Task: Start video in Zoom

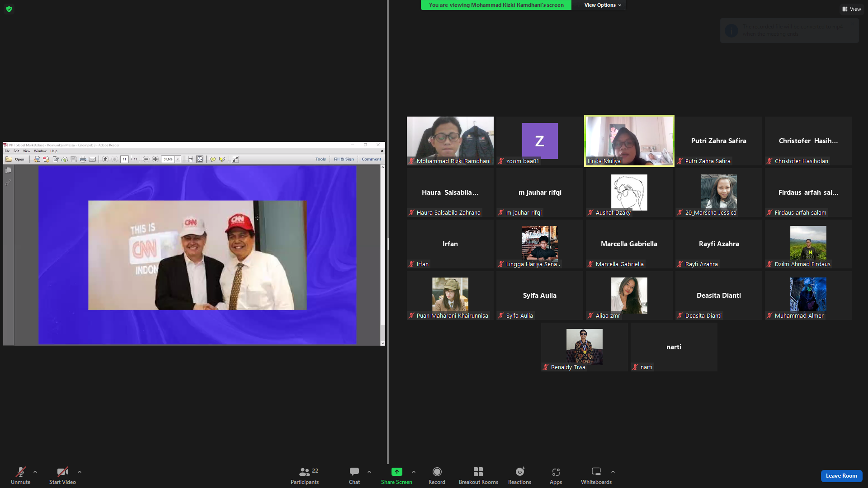Action: pos(62,476)
